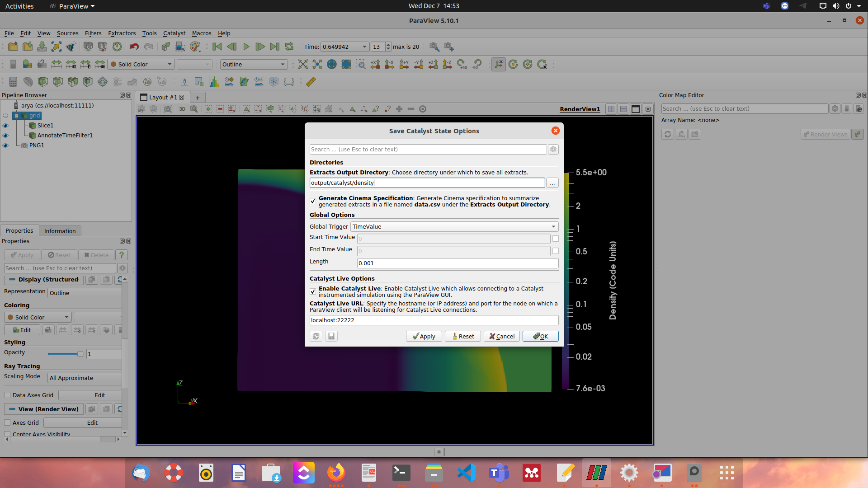868x488 pixels.
Task: Click the Contour filter icon
Action: [x=28, y=82]
